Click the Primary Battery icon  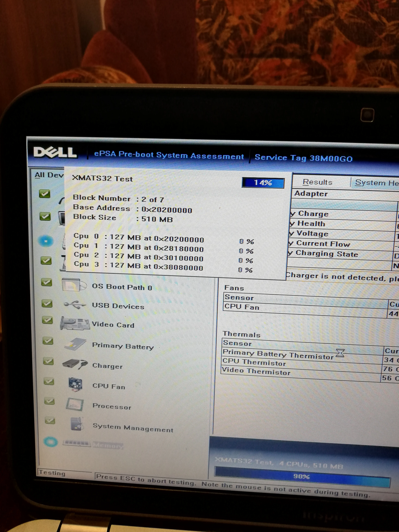(x=75, y=344)
